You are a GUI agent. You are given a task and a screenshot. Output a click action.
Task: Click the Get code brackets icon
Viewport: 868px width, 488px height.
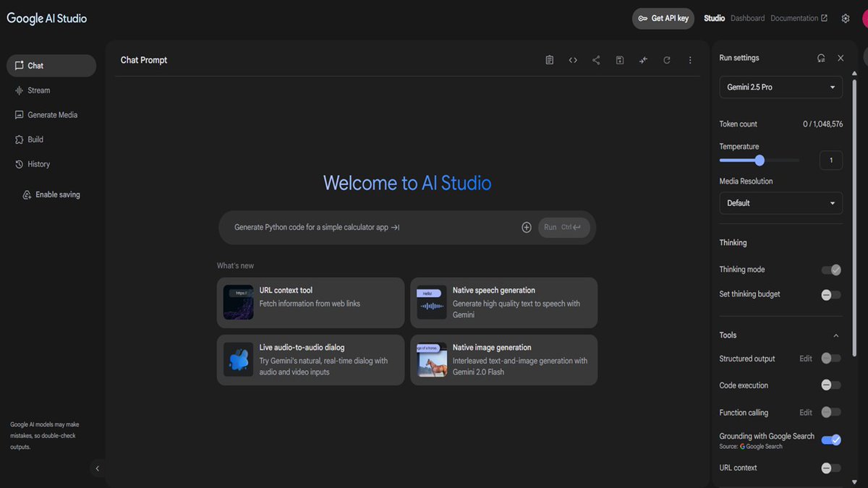573,60
